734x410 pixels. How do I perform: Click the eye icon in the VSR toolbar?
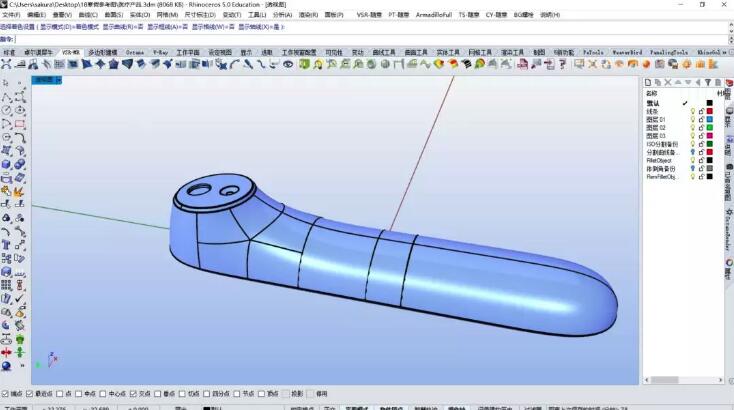click(288, 64)
